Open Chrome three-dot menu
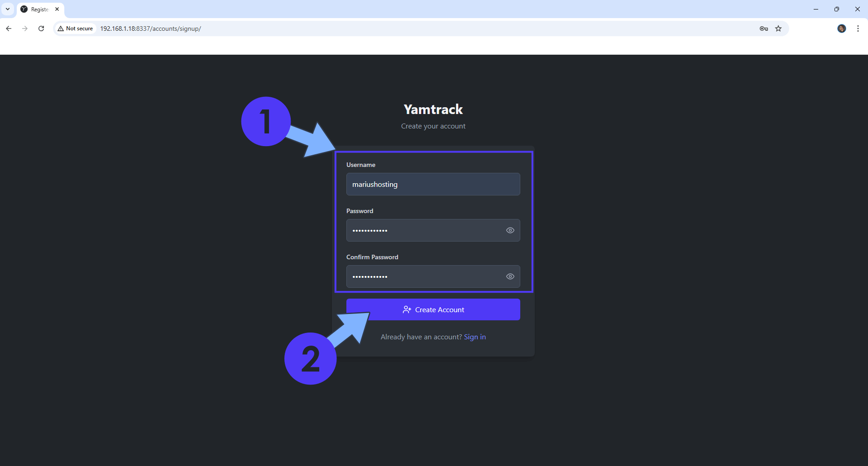 [x=858, y=29]
